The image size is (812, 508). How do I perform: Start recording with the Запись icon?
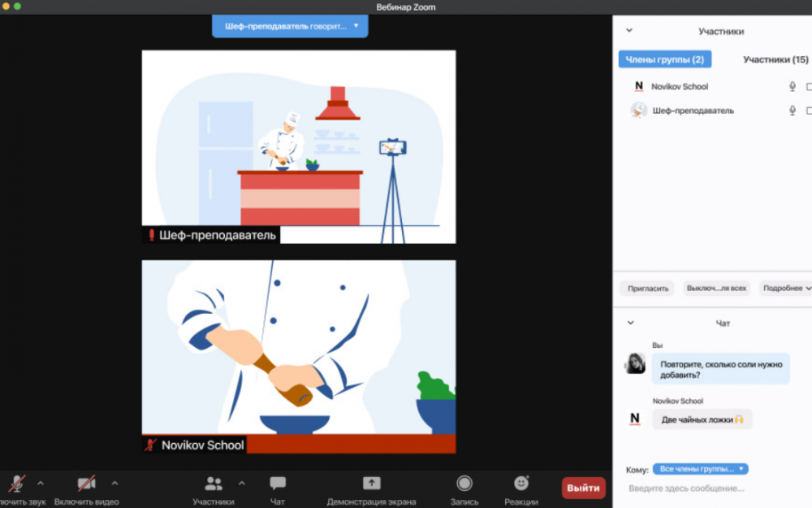click(464, 483)
